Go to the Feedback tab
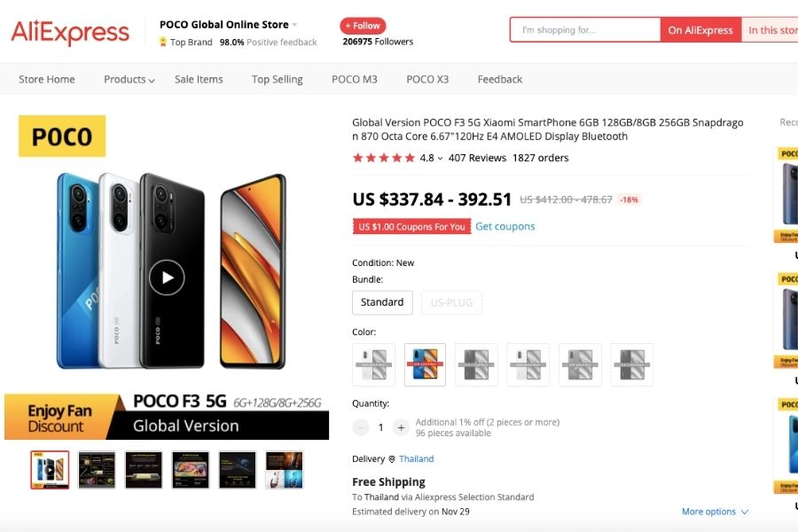 pyautogui.click(x=500, y=79)
